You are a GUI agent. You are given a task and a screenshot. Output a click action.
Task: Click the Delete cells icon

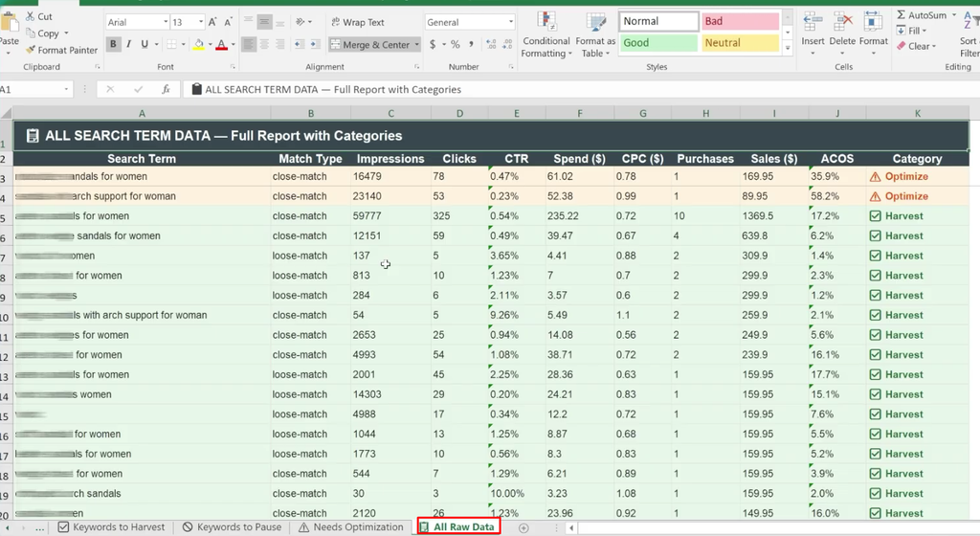pyautogui.click(x=842, y=34)
